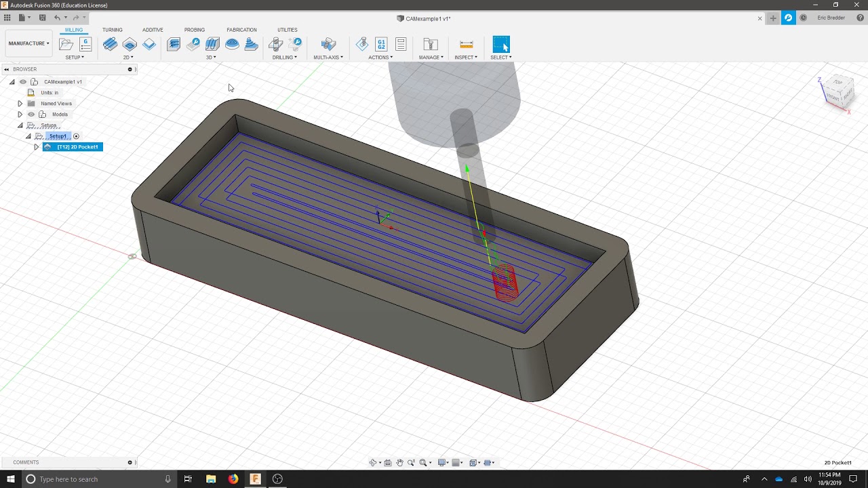Expand the 2D panel dropdown

click(128, 58)
